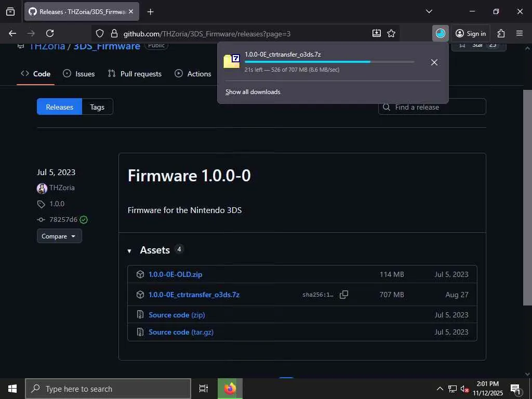
Task: Go back one page
Action: [12, 33]
